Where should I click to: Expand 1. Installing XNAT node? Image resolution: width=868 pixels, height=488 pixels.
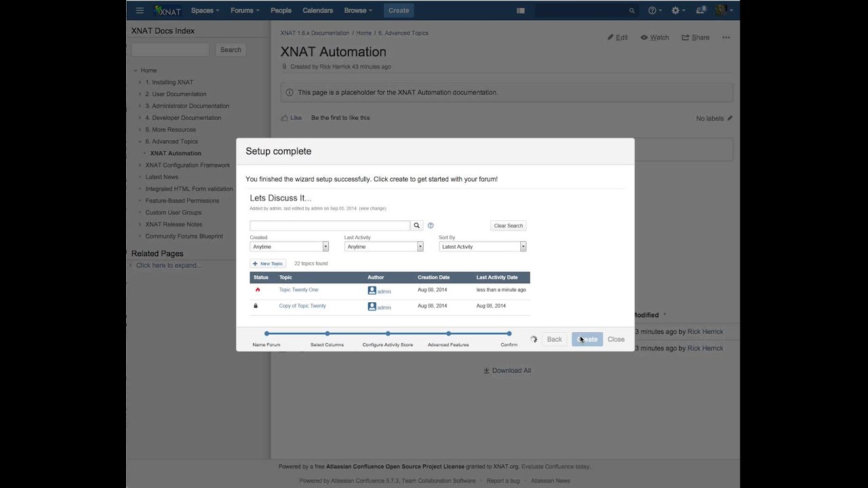pos(140,82)
